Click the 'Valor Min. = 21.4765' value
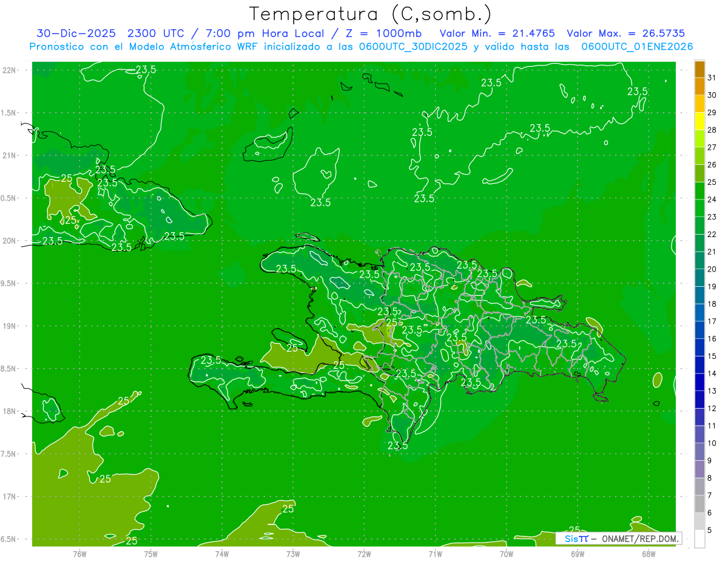Screen dimensions: 728x562 click(x=497, y=33)
